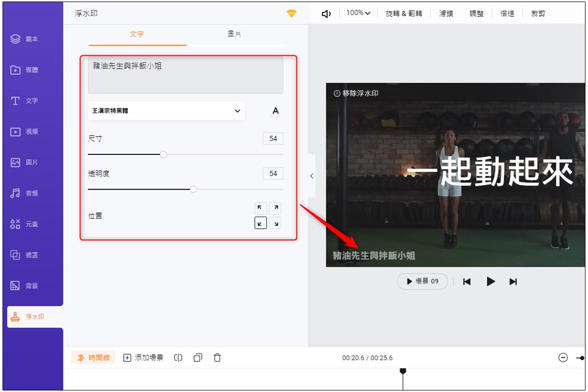Screen dimensions: 588x392
Task: Click the 豬油先生與拌飯小姐 watermark on preview
Action: (374, 256)
